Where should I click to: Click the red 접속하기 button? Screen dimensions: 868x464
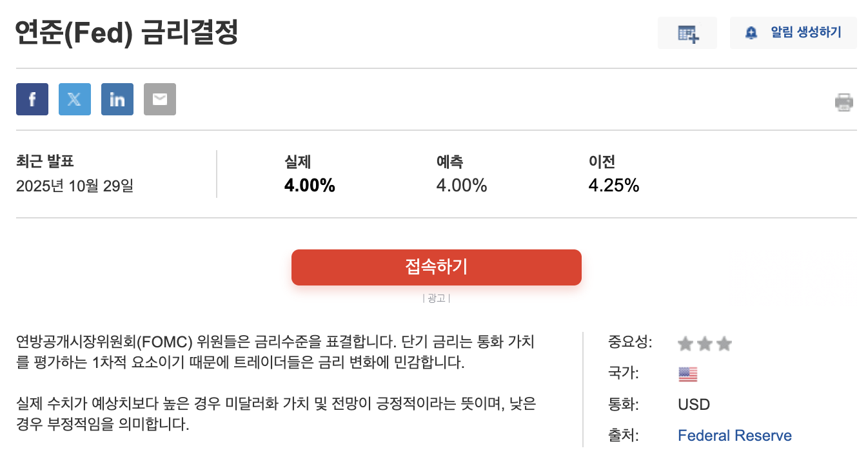click(437, 267)
